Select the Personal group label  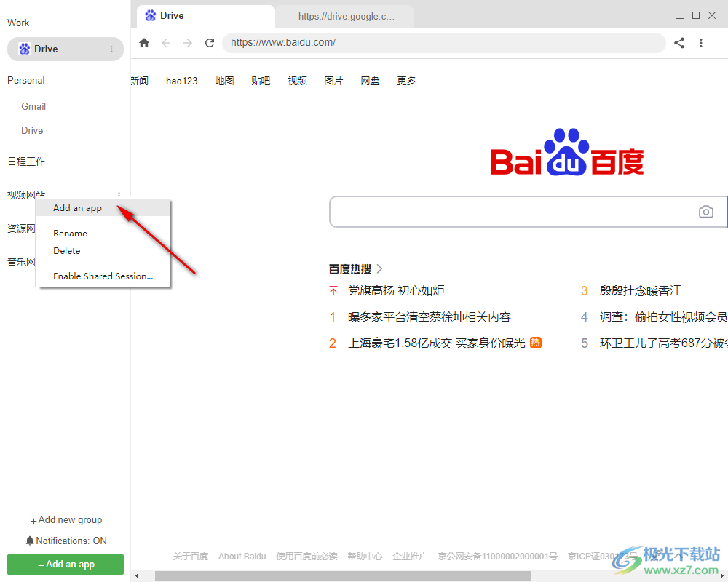point(26,80)
